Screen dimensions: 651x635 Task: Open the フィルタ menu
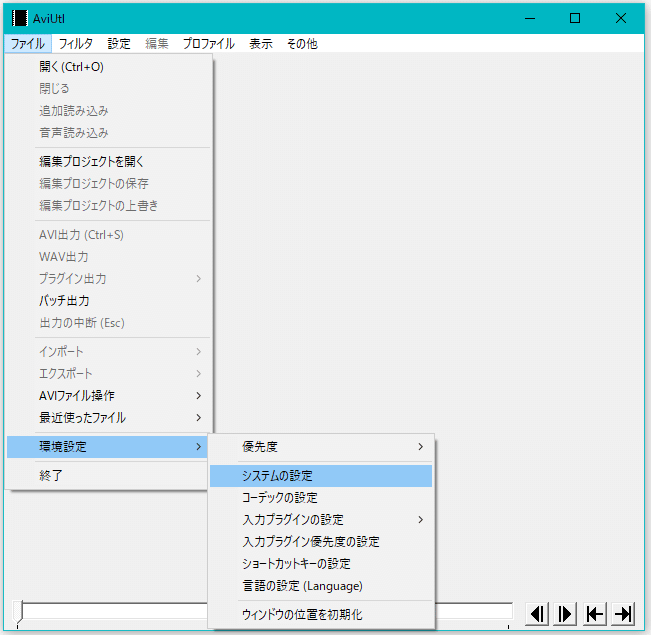coord(76,44)
